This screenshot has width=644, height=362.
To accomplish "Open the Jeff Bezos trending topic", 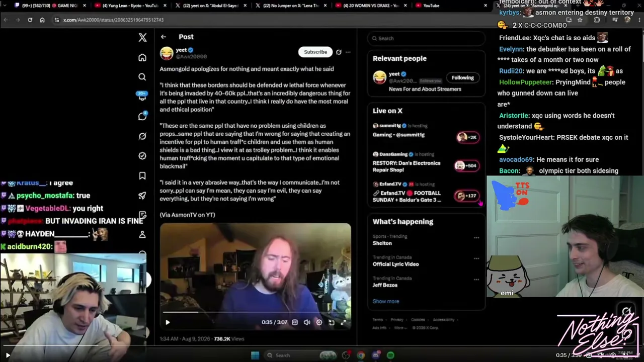I will (x=385, y=285).
